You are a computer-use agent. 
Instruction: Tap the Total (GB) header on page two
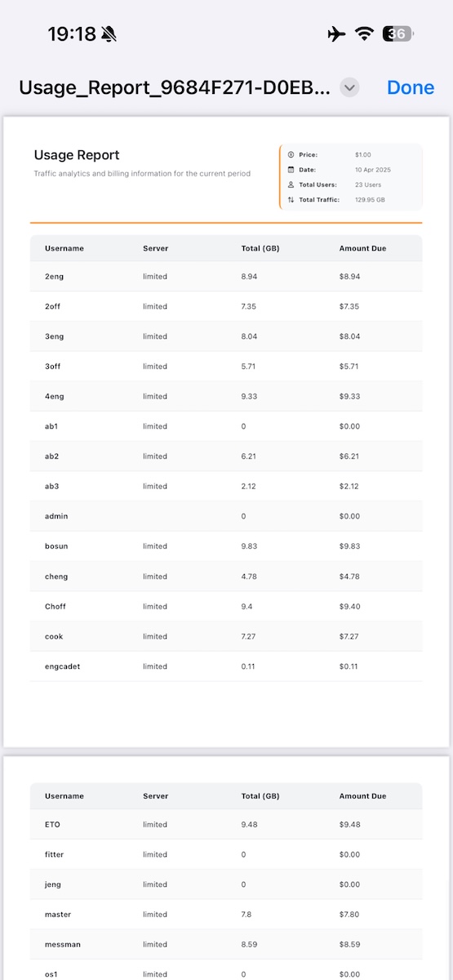click(x=261, y=796)
